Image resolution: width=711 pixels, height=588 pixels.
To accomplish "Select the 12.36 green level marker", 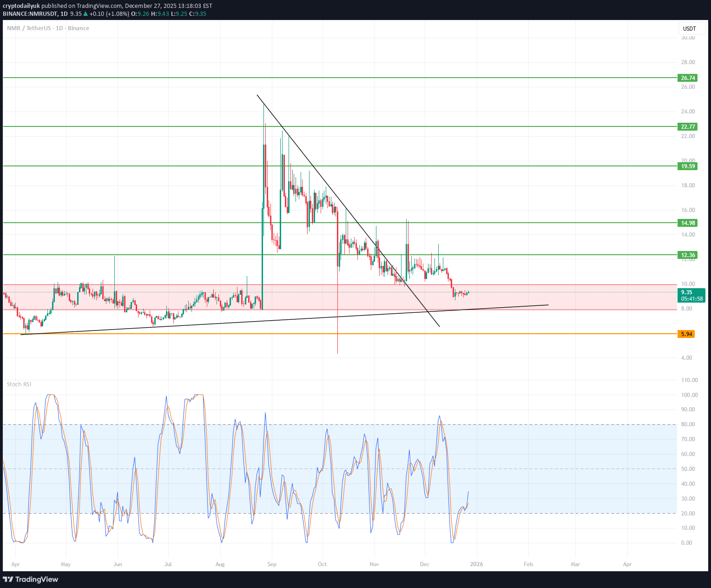I will click(687, 255).
